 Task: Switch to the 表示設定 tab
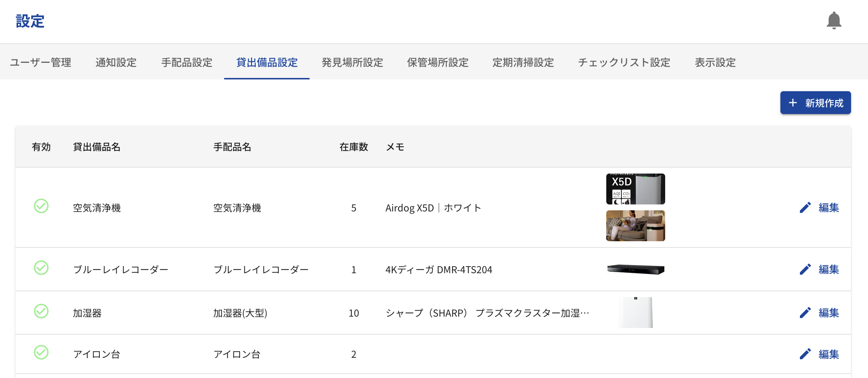pyautogui.click(x=715, y=63)
